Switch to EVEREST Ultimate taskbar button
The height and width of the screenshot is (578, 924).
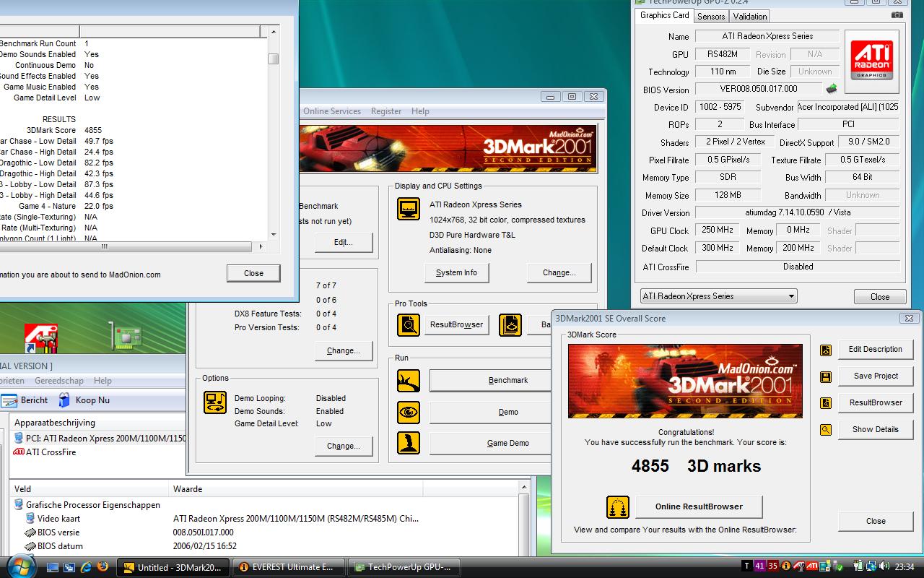click(x=288, y=568)
